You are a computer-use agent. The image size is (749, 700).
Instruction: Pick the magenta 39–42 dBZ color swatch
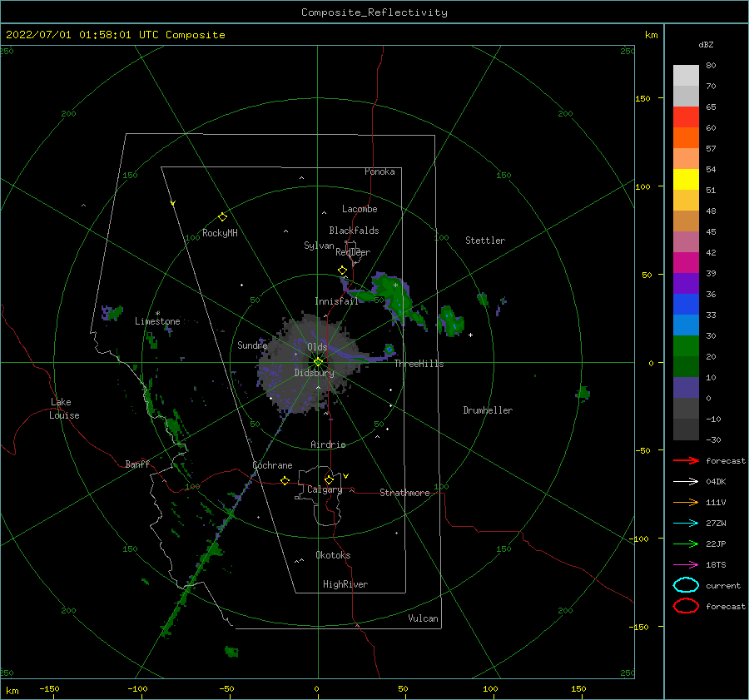point(686,263)
